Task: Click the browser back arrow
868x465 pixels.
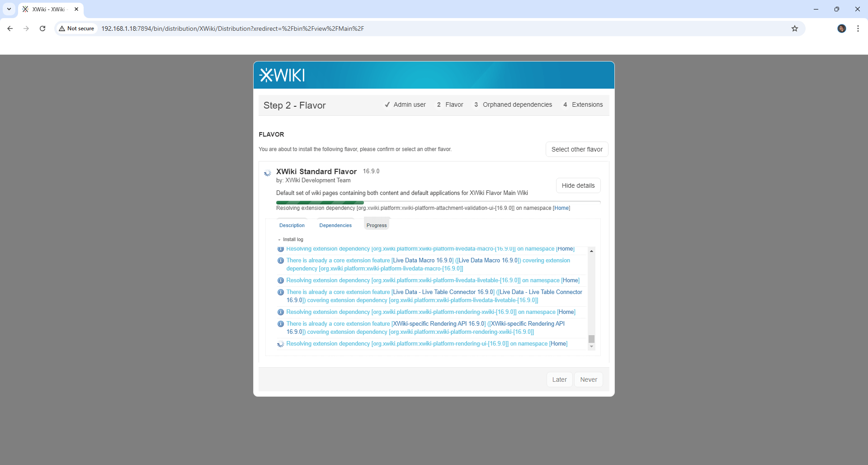Action: (x=10, y=28)
